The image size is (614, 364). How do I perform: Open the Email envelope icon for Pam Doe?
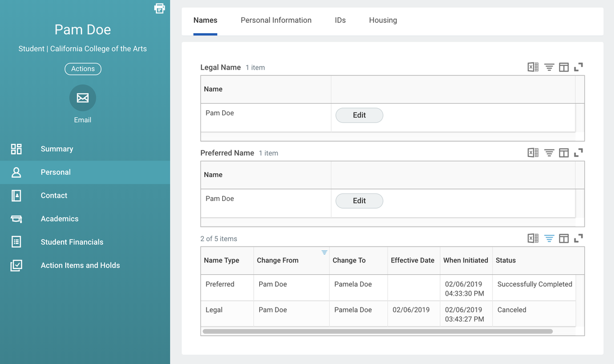pyautogui.click(x=83, y=98)
